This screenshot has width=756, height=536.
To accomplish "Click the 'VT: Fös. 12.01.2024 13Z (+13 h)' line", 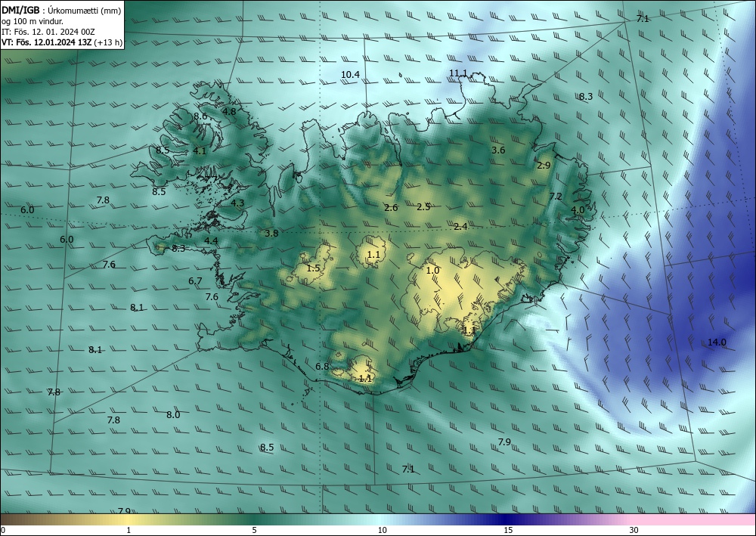I will [x=62, y=42].
